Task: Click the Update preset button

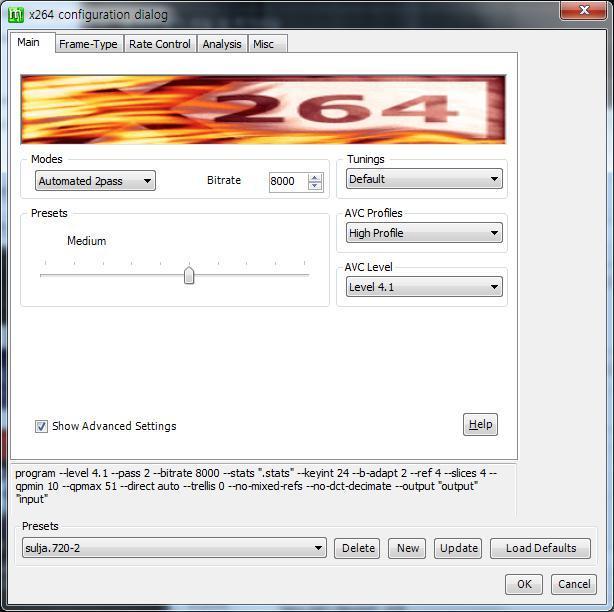Action: click(458, 548)
